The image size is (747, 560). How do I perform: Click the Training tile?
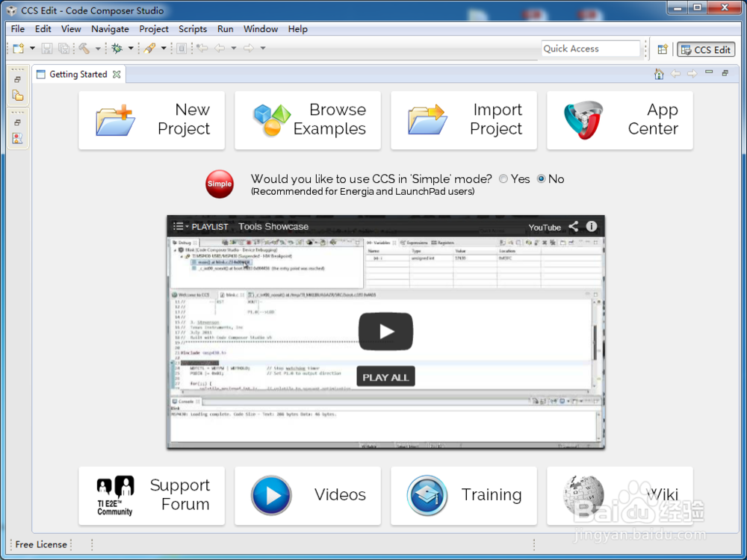pyautogui.click(x=464, y=496)
